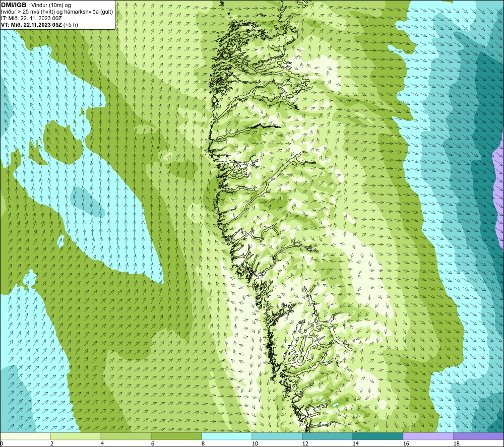This screenshot has height=447, width=504.
Task: Click the legend scale label "10"
Action: click(x=255, y=443)
